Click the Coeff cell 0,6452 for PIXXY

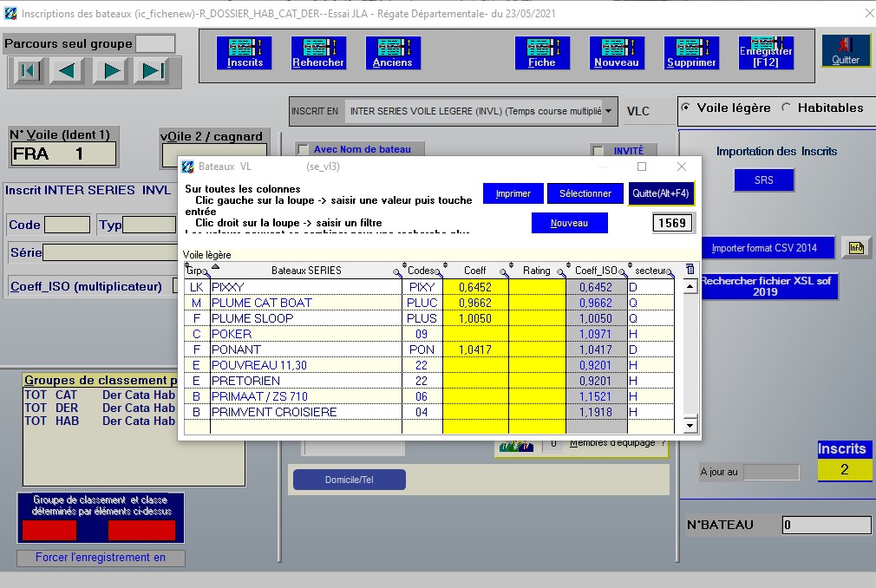[475, 287]
